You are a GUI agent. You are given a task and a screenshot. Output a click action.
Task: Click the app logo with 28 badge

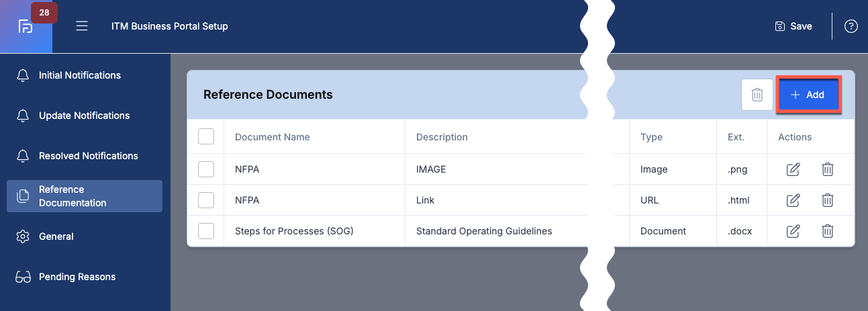[x=26, y=26]
